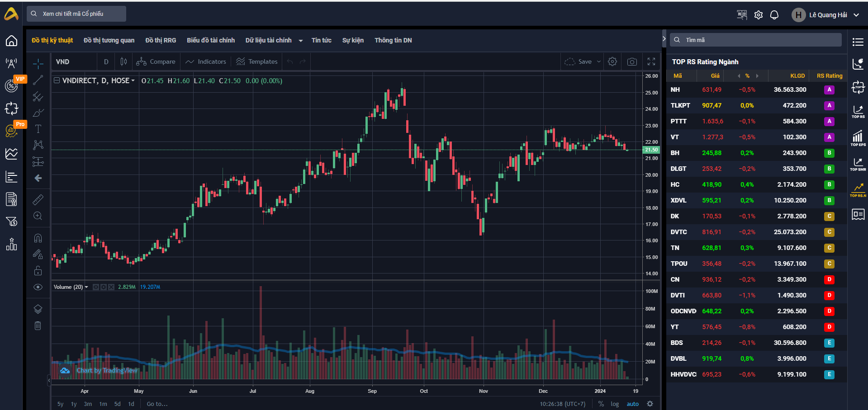Viewport: 868px width, 410px height.
Task: Click the Go to... date link
Action: click(x=157, y=404)
